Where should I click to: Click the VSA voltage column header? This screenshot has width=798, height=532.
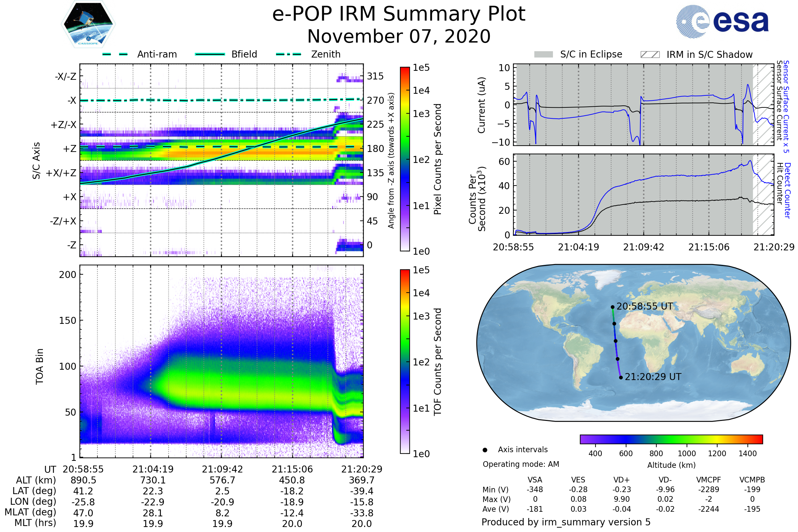click(x=535, y=480)
